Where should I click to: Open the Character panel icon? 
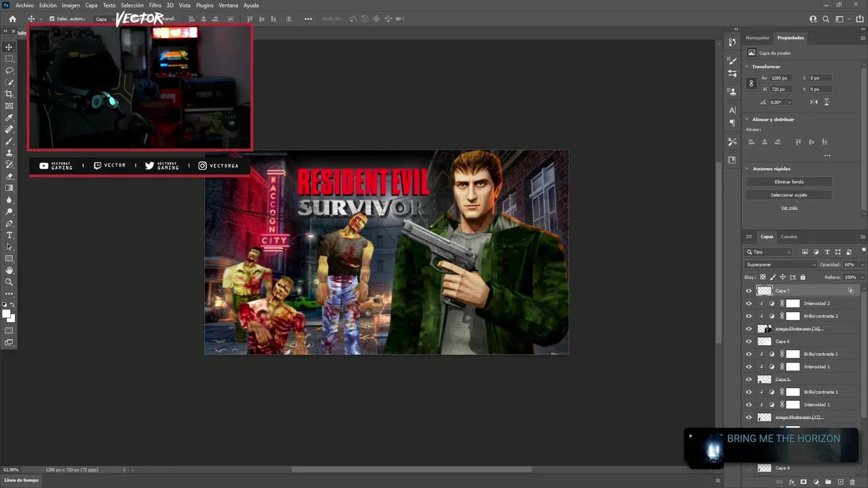click(732, 110)
